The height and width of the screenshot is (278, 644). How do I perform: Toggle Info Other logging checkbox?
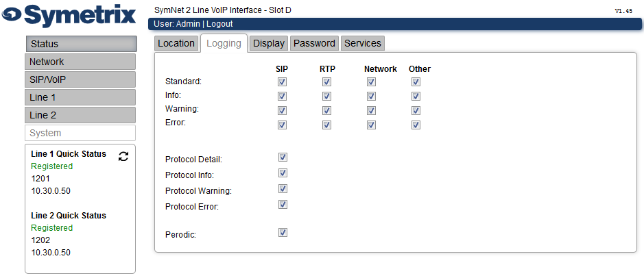tap(416, 97)
